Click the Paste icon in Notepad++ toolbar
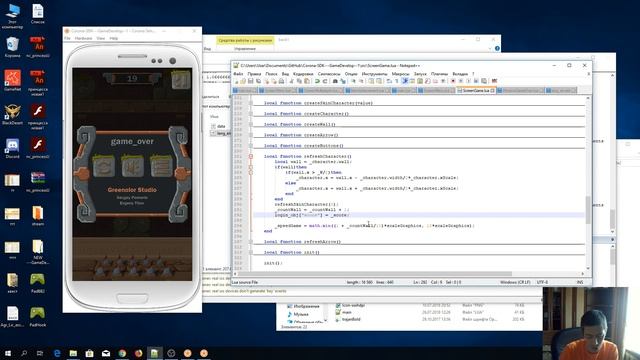 click(x=307, y=81)
